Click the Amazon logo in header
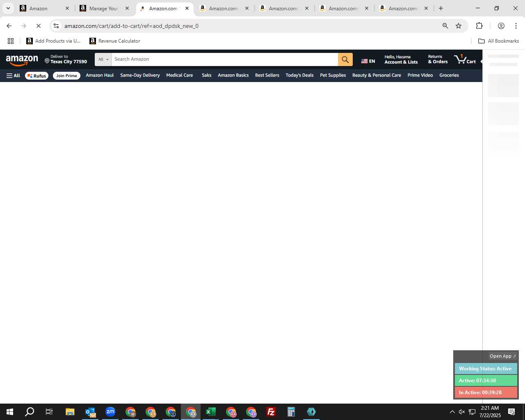525x420 pixels. click(22, 60)
